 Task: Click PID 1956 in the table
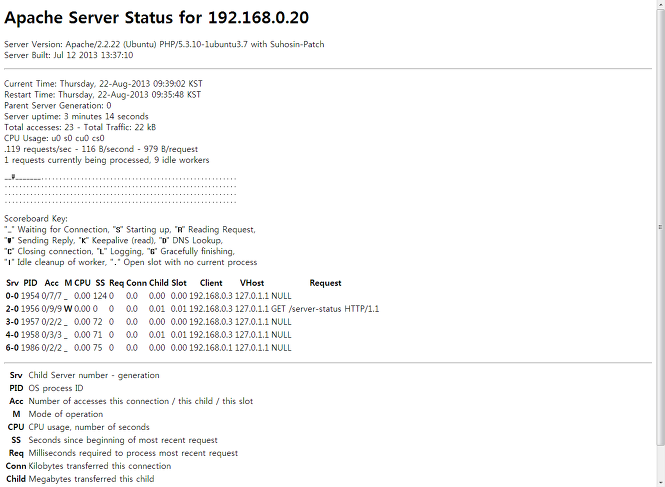pos(30,309)
